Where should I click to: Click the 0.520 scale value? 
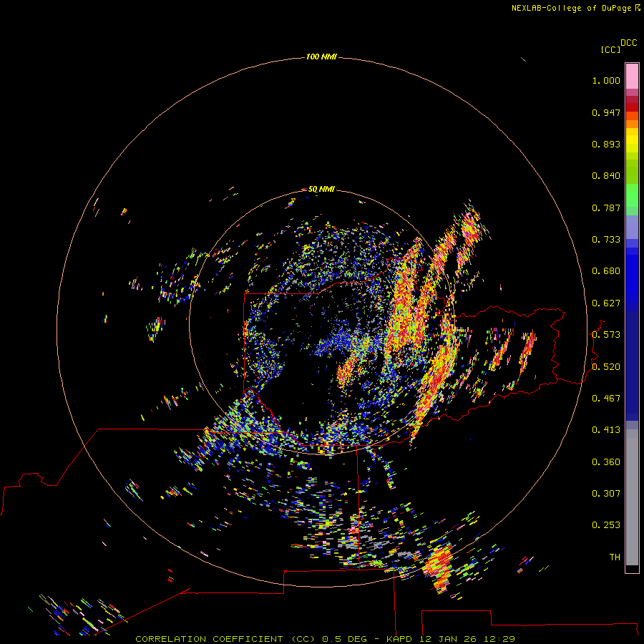pyautogui.click(x=606, y=367)
